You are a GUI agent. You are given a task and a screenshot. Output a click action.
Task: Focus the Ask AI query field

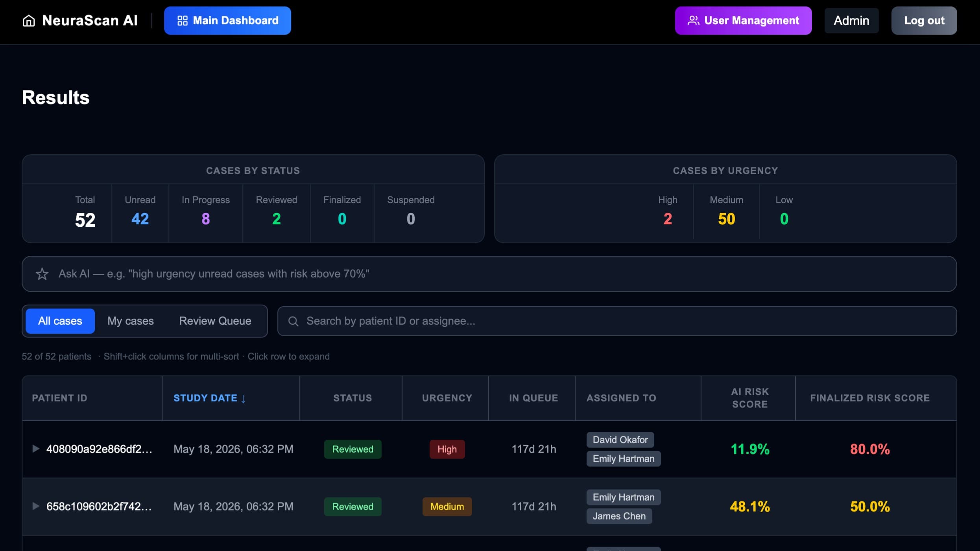point(489,274)
